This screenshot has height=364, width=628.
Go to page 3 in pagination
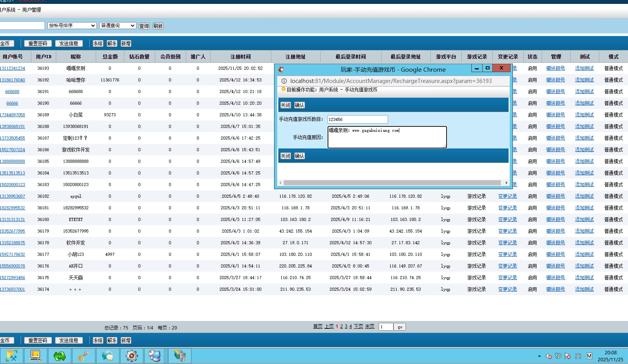[x=346, y=326]
